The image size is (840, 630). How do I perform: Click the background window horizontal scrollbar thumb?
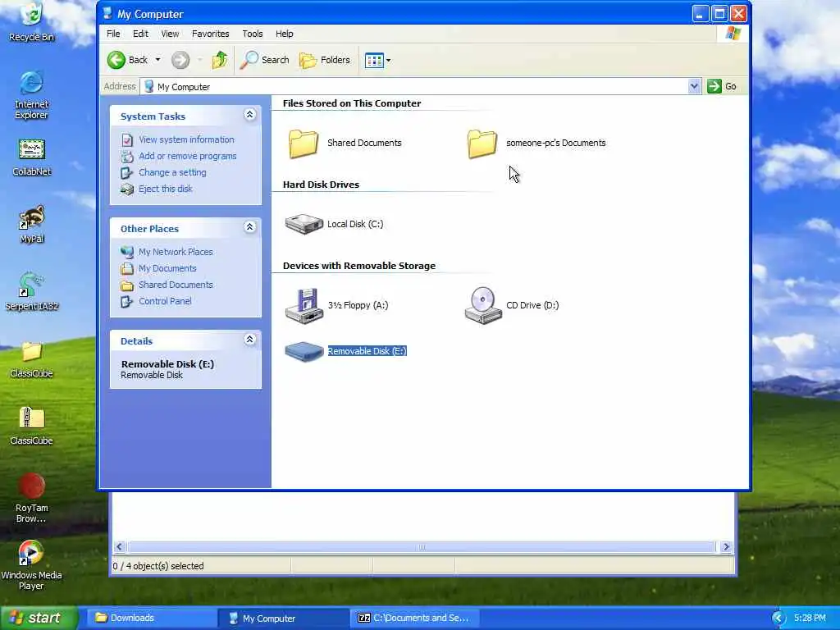tap(422, 547)
